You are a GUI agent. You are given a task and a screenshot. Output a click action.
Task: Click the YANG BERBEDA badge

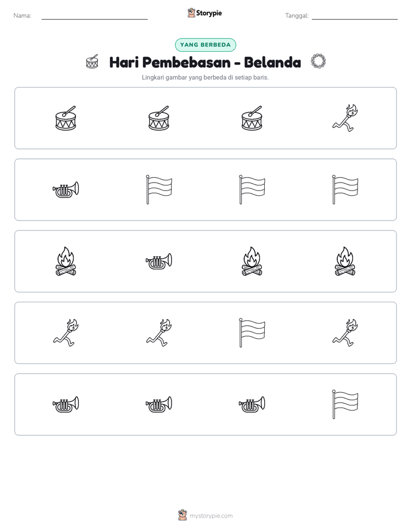tap(205, 45)
